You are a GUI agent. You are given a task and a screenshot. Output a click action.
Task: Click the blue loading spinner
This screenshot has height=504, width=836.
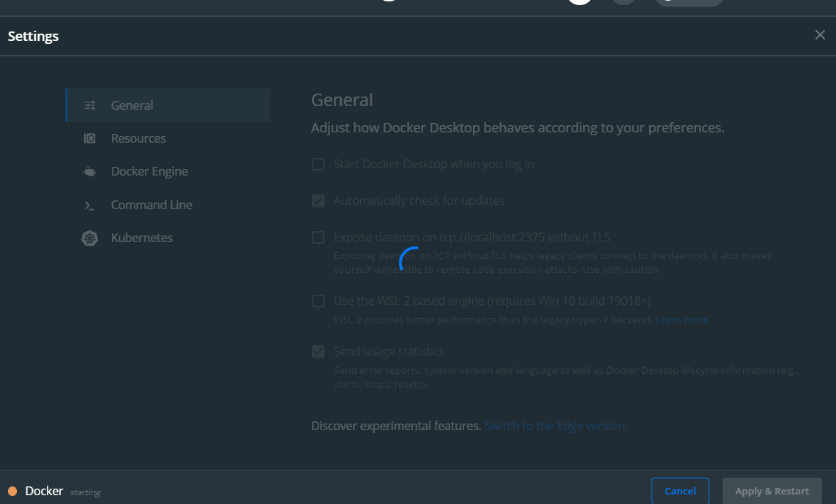(x=410, y=258)
